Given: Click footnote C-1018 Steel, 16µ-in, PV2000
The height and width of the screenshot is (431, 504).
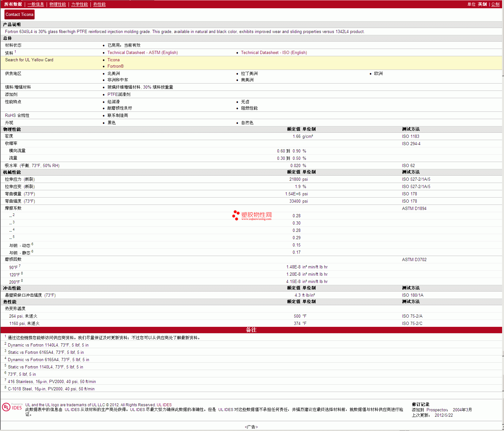Looking at the screenshot, I should pyautogui.click(x=51, y=389).
